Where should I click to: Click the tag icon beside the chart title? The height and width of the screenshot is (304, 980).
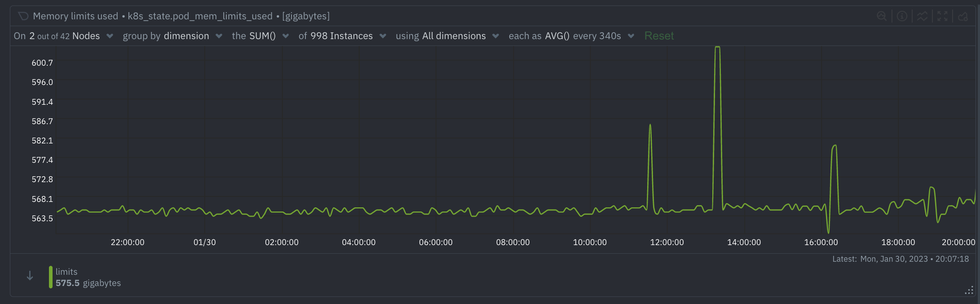[x=23, y=16]
